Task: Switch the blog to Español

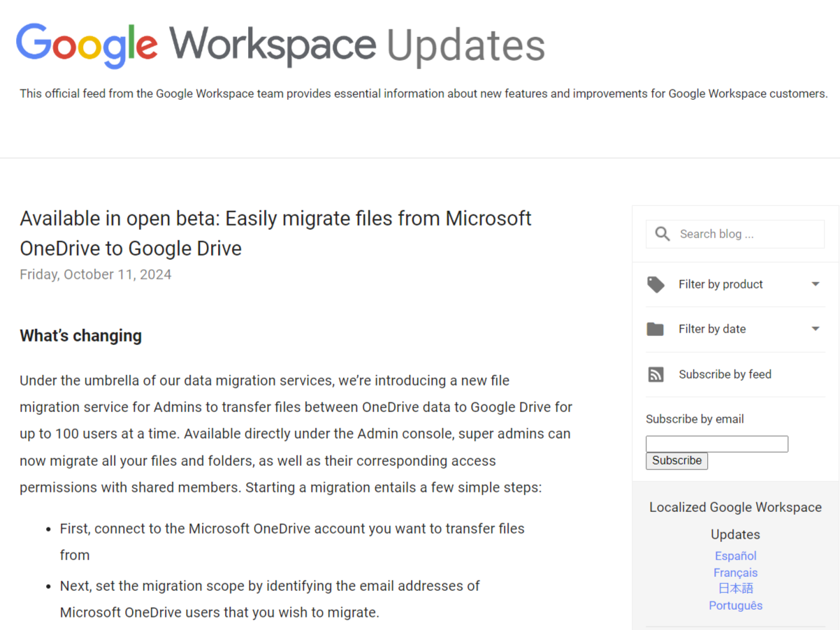Action: coord(735,555)
